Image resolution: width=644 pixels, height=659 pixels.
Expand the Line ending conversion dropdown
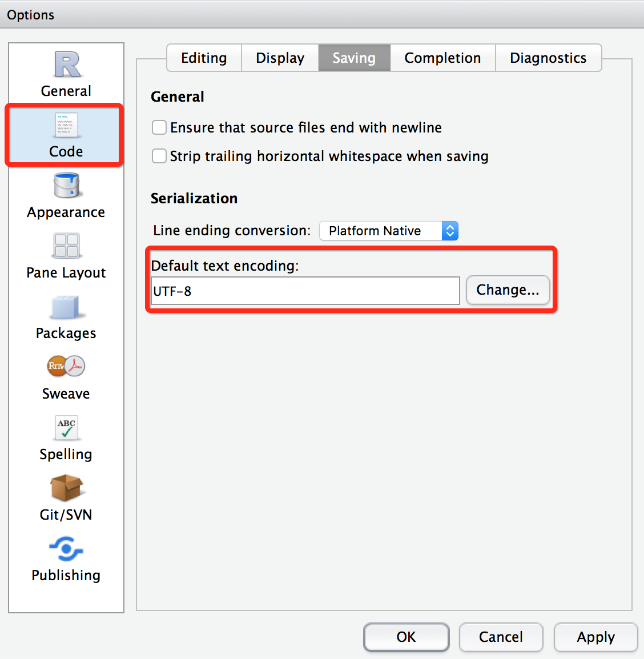pyautogui.click(x=389, y=231)
